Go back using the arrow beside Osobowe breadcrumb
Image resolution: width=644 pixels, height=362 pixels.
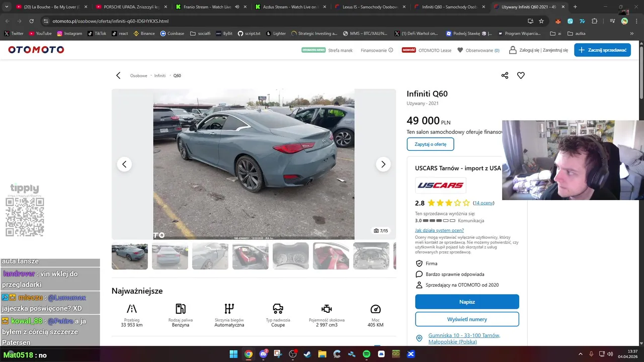click(x=118, y=75)
